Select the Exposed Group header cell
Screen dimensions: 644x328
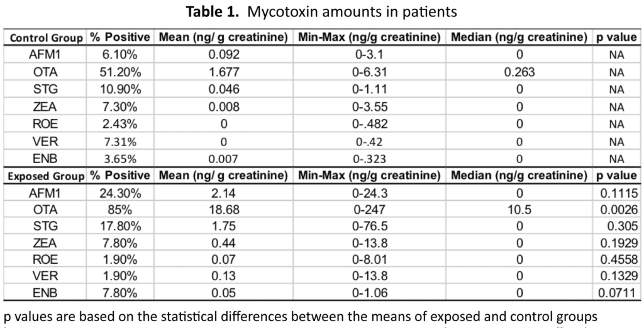[x=45, y=176]
